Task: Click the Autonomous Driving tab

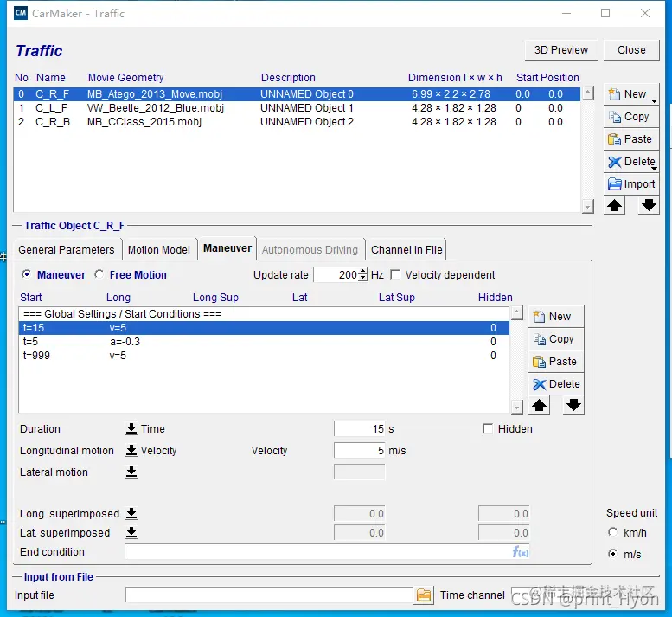Action: [x=310, y=249]
